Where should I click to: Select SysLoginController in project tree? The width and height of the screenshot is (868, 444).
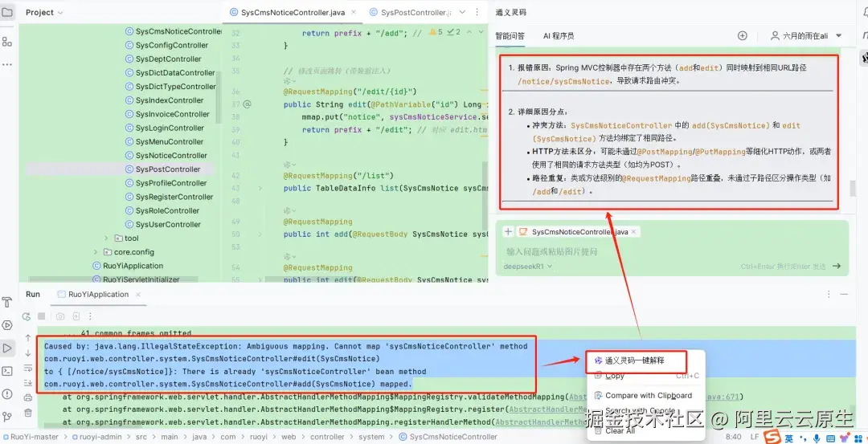tap(170, 128)
